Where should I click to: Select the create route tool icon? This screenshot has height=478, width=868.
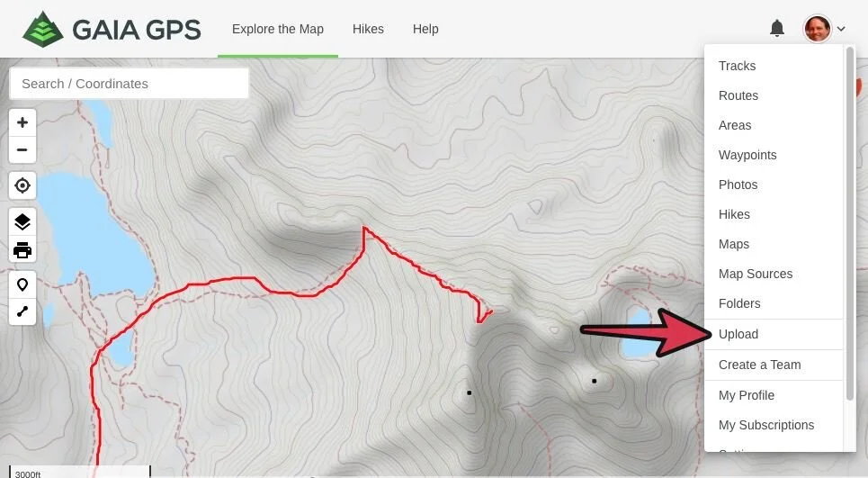(22, 311)
